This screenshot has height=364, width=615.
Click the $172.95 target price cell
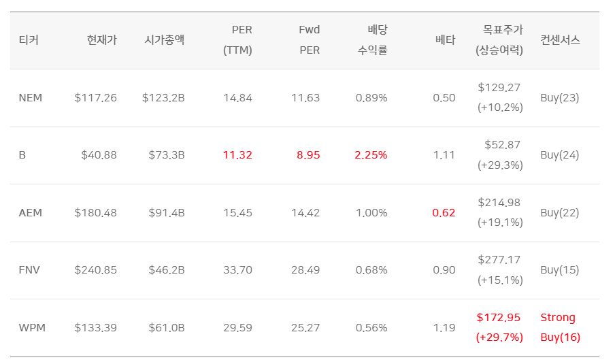(x=499, y=327)
